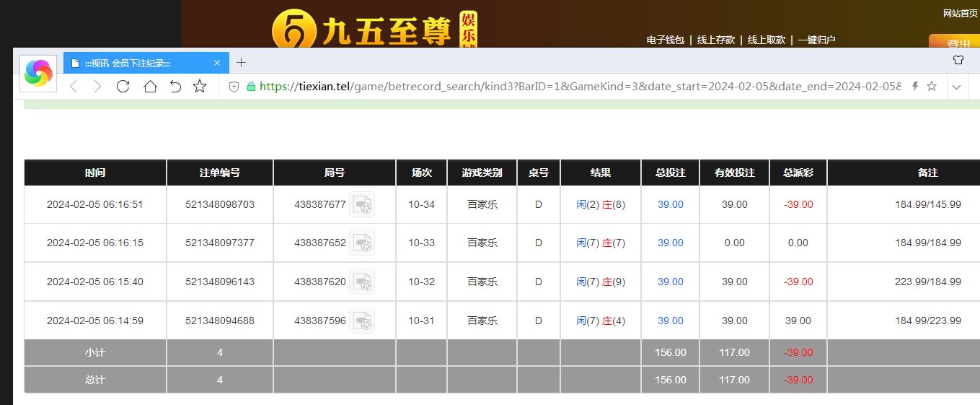Click remark 223.99/184.99
Viewport: 980px width, 405px height.
click(x=928, y=282)
